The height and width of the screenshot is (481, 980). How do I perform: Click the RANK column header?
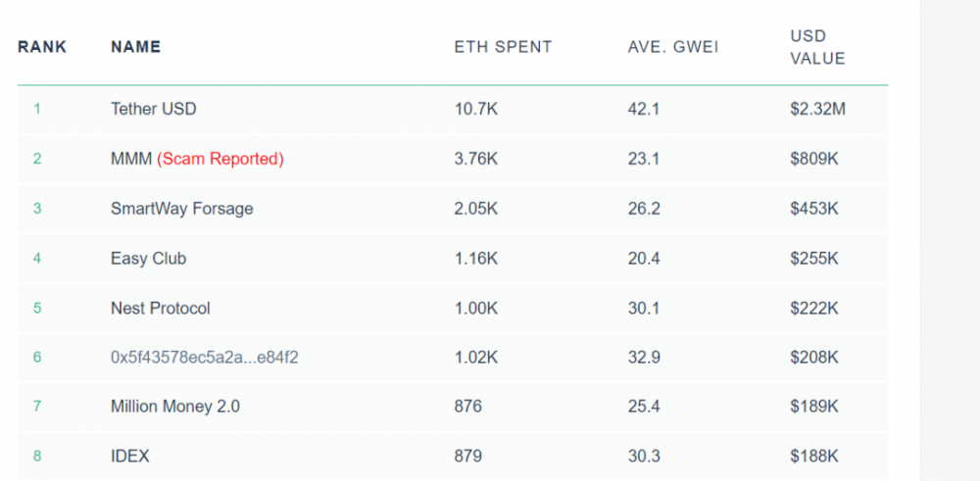42,47
